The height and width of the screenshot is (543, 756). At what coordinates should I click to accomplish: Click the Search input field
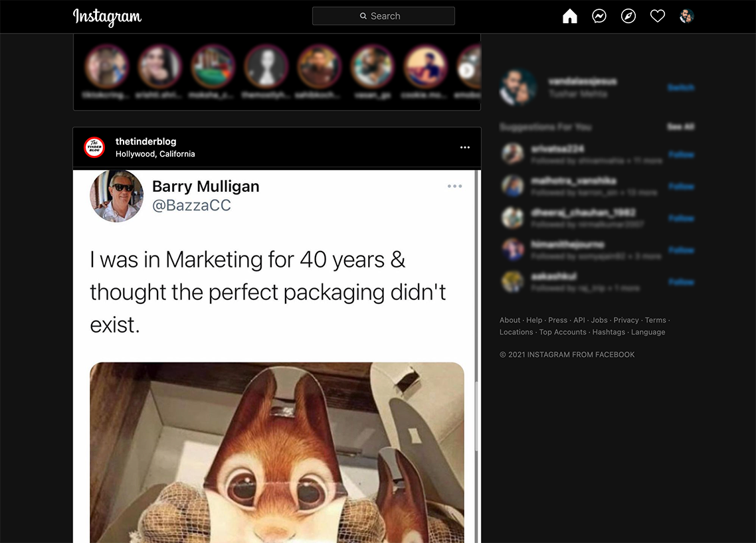pos(383,16)
